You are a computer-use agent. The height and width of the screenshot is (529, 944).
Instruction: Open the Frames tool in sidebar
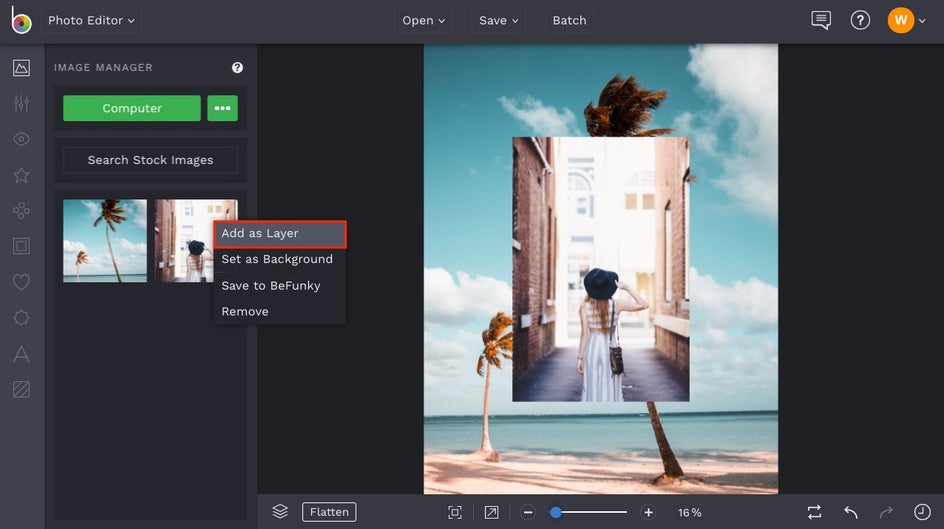coord(21,246)
